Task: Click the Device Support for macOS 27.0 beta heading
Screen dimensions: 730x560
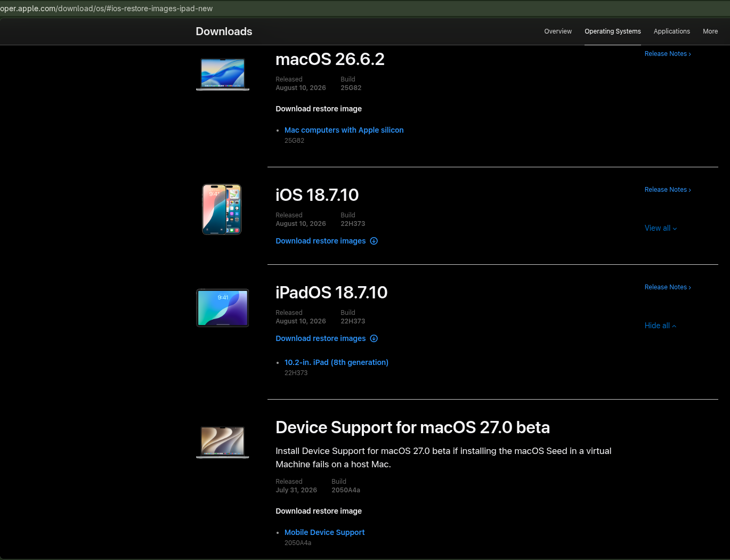Action: pyautogui.click(x=412, y=427)
